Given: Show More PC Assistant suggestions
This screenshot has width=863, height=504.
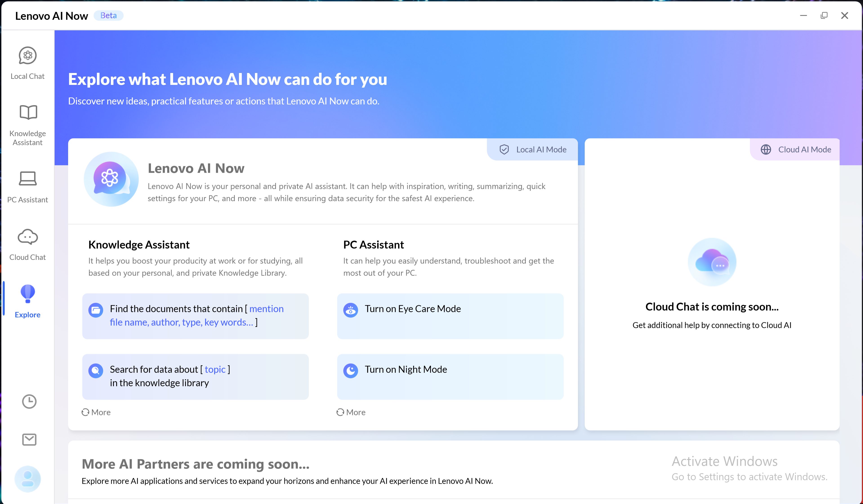Looking at the screenshot, I should point(351,412).
